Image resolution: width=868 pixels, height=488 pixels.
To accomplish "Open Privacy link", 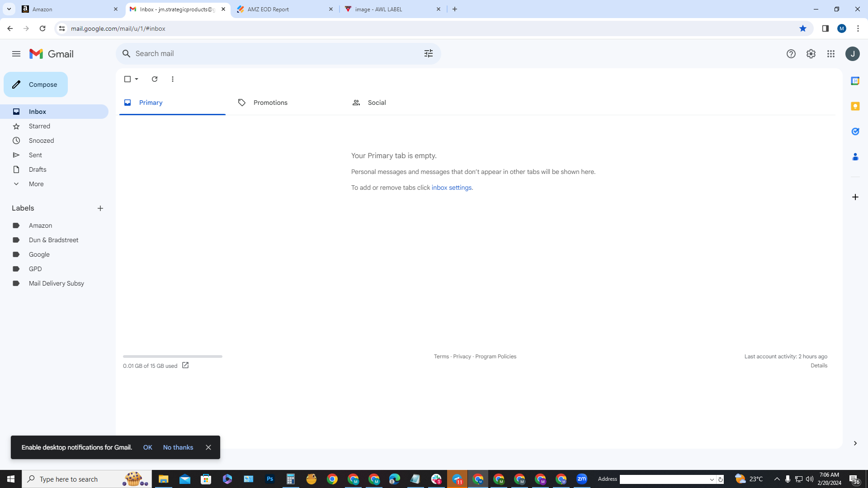I will tap(462, 357).
